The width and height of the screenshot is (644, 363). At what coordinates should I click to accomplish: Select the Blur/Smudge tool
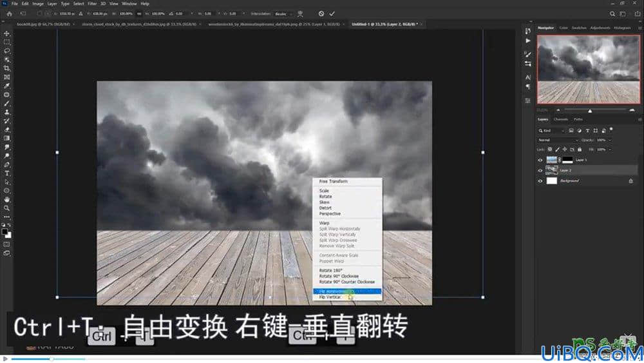tap(6, 147)
